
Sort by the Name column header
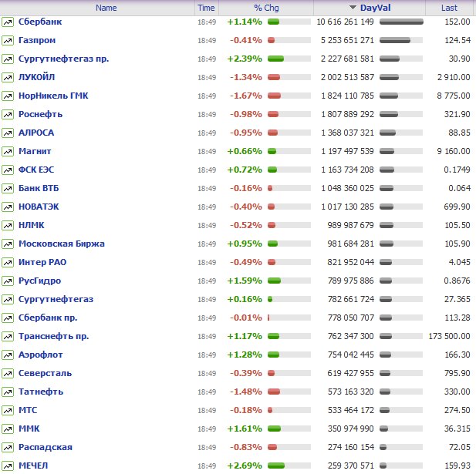[x=106, y=7]
